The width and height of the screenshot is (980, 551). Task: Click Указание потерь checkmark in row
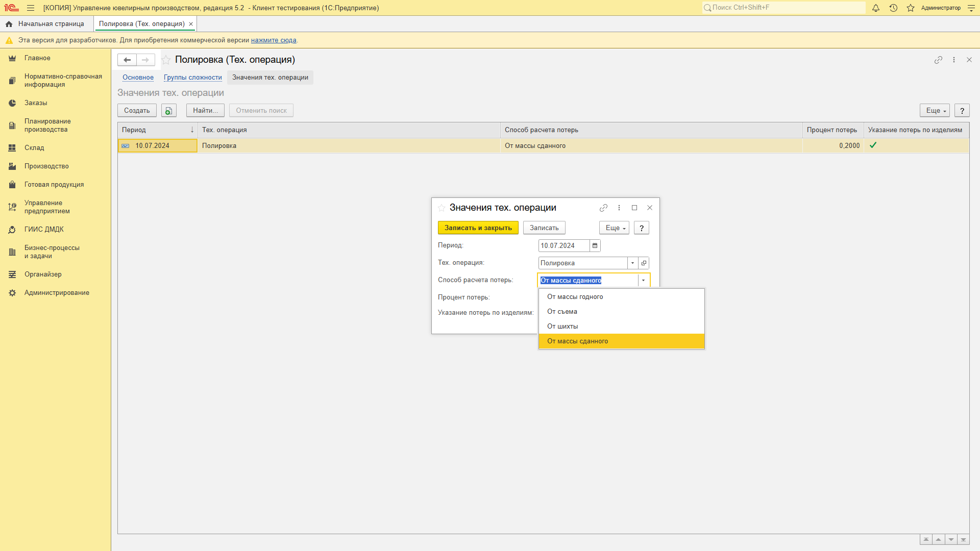873,145
